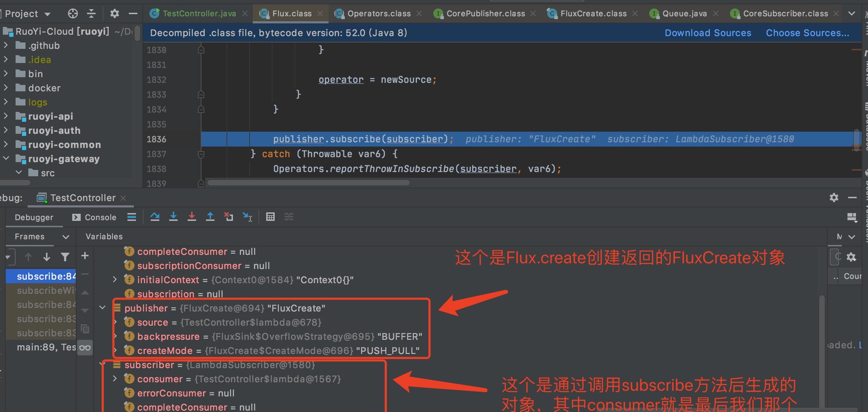
Task: Click the Step Over debugger icon
Action: tap(155, 217)
